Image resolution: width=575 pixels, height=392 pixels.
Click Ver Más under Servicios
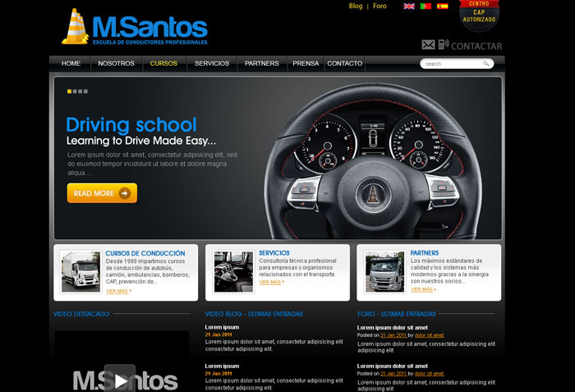point(270,282)
